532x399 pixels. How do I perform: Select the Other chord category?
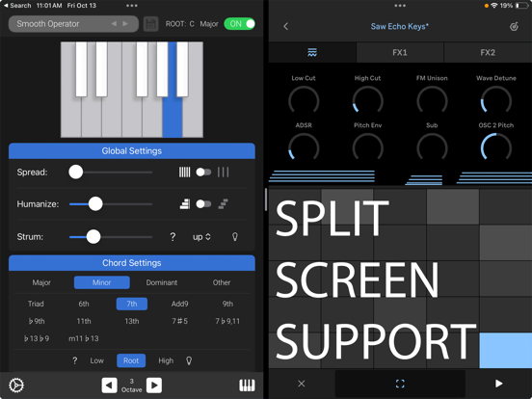(x=222, y=282)
